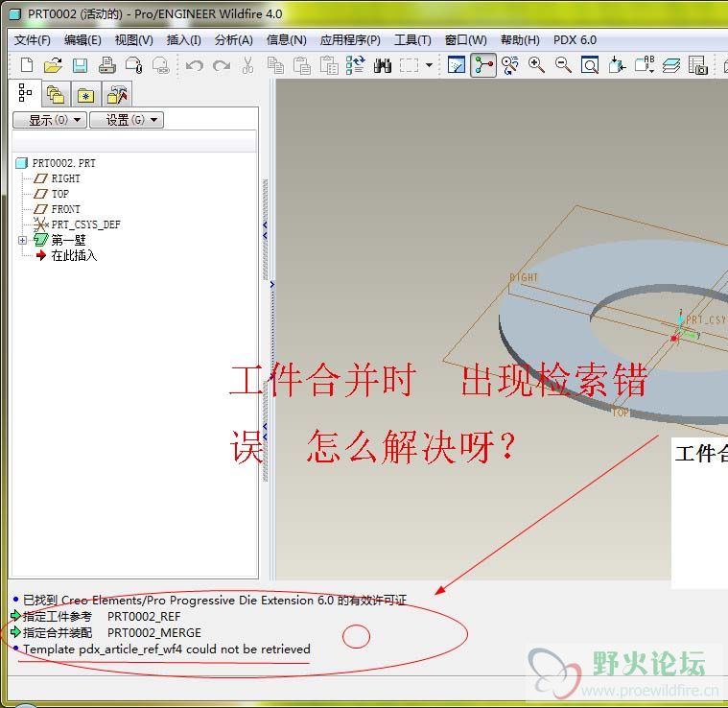
Task: Open an existing file with the folder icon
Action: (x=53, y=65)
